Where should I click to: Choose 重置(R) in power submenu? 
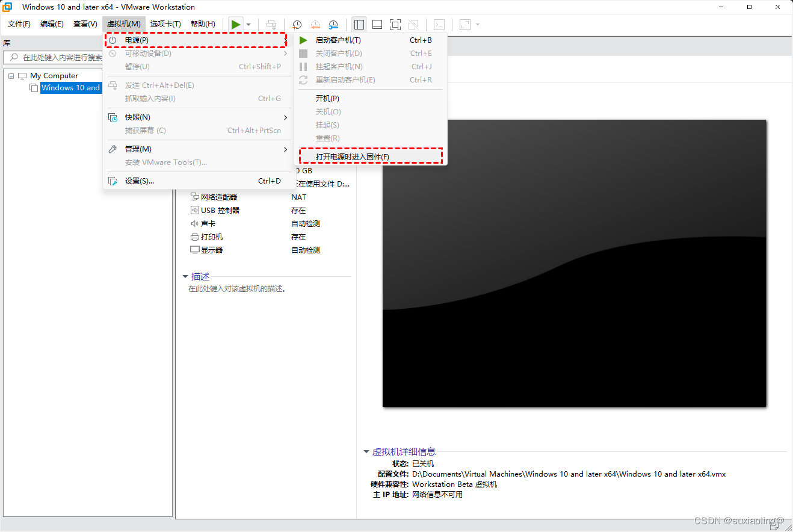[370, 138]
